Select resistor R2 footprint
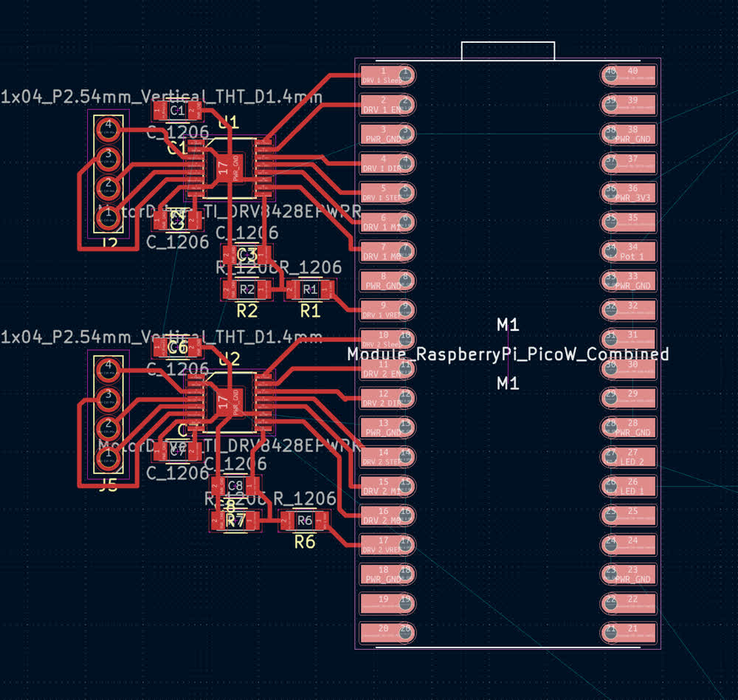The image size is (738, 700). tap(247, 289)
